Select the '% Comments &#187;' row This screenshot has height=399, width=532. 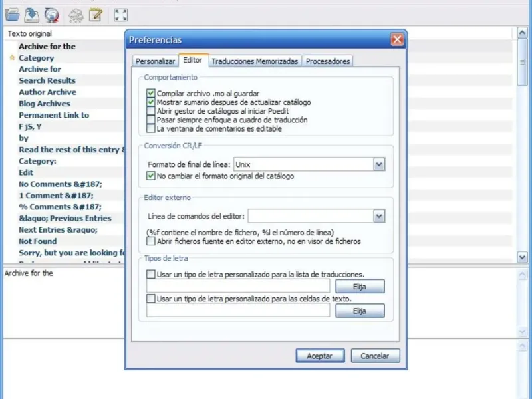60,207
